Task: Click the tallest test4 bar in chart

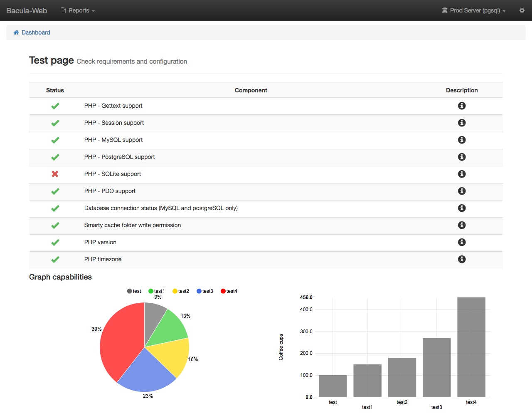Action: tap(471, 347)
